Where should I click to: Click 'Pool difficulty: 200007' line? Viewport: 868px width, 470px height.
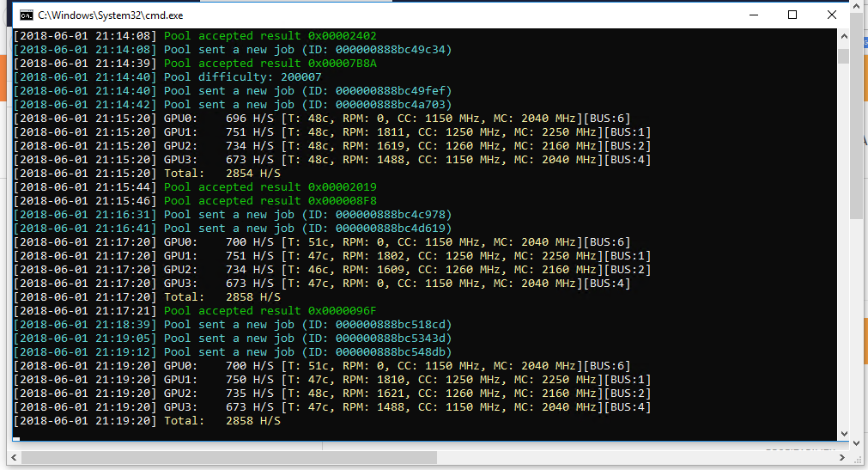(x=167, y=77)
